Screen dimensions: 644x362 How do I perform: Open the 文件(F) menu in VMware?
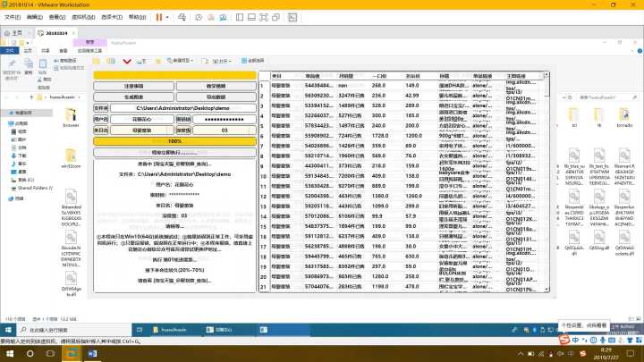(12, 17)
